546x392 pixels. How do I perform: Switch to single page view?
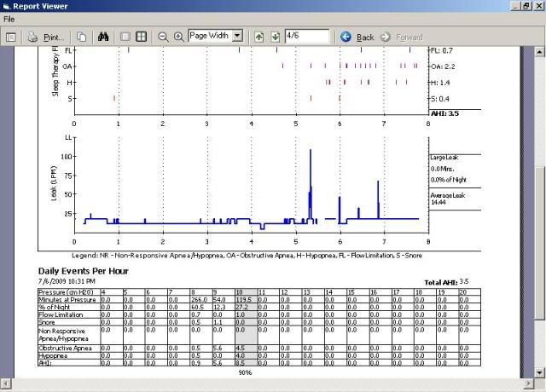(x=125, y=37)
